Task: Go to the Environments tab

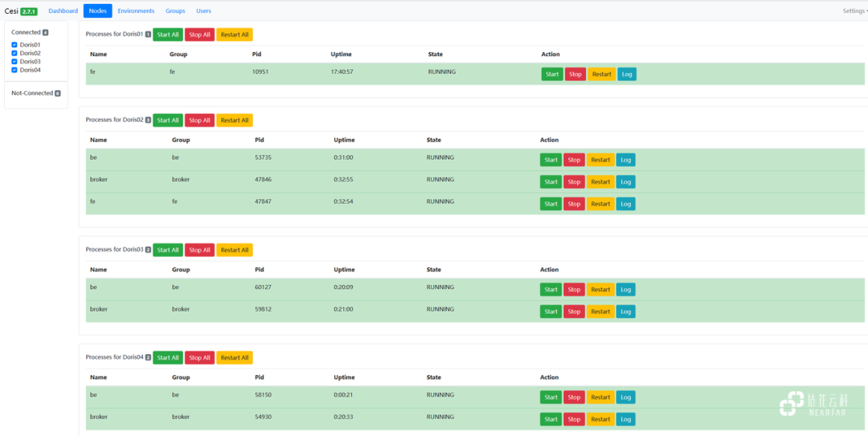Action: tap(136, 11)
